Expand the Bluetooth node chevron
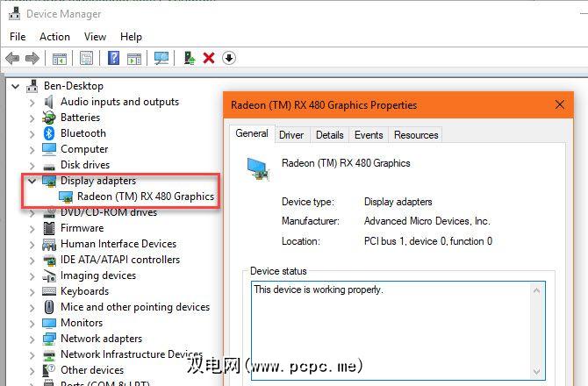 32,134
